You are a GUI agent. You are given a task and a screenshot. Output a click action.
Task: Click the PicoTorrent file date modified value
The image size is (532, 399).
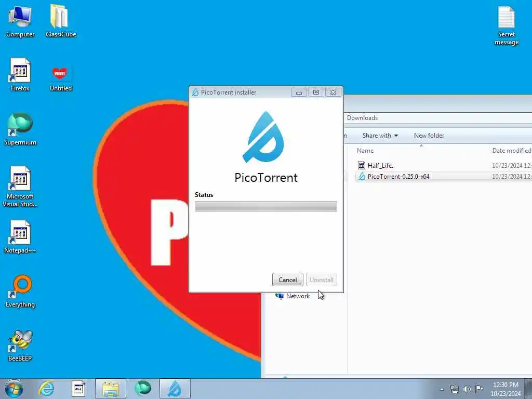[512, 177]
